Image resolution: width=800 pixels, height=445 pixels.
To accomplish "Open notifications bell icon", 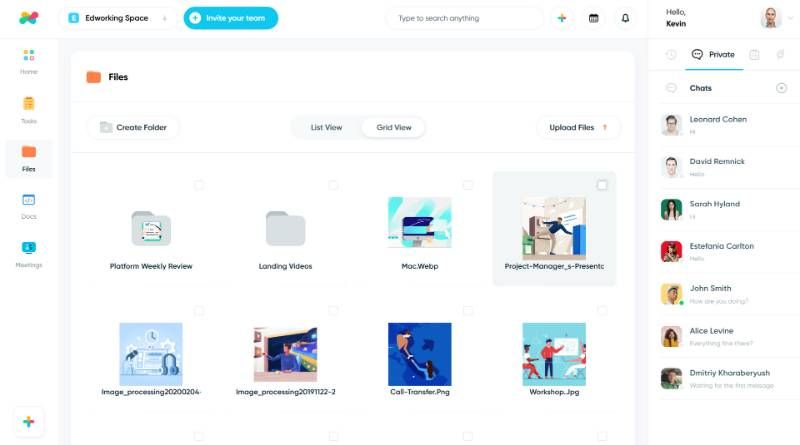I will pyautogui.click(x=625, y=18).
